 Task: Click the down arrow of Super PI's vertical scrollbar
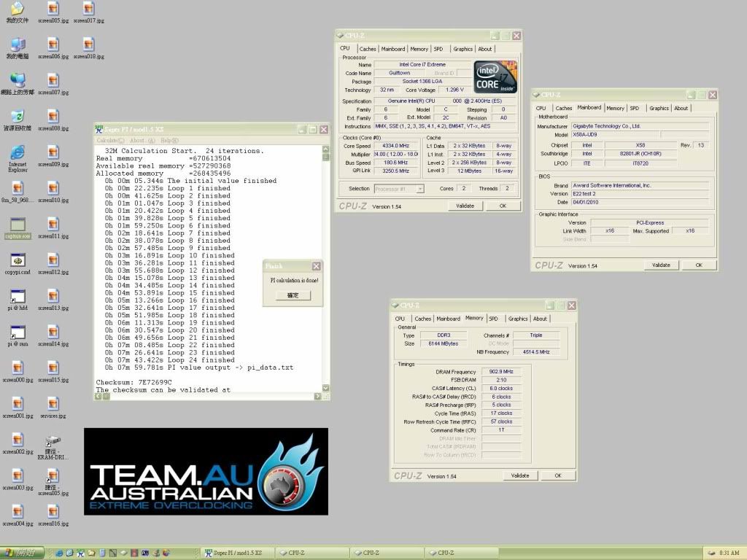point(326,388)
